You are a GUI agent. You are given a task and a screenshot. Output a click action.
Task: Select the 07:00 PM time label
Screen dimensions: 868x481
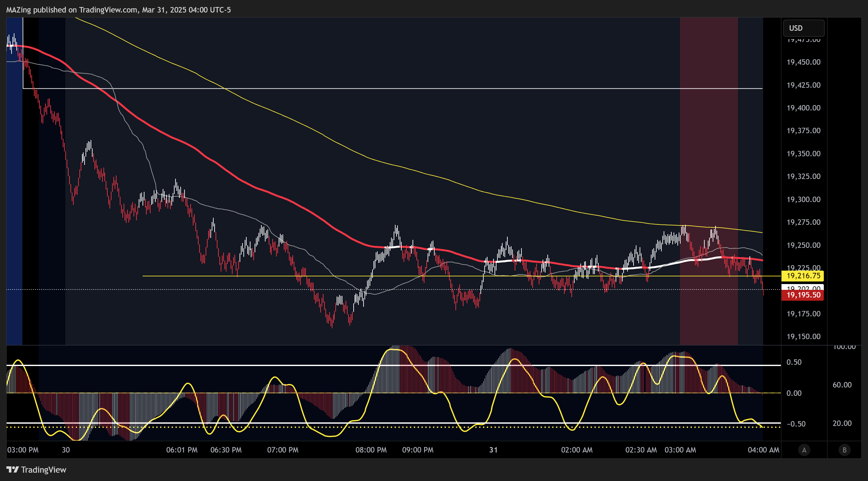(283, 450)
